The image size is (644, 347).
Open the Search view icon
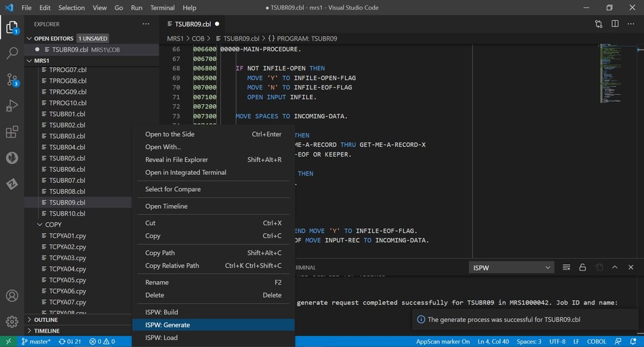pyautogui.click(x=12, y=53)
